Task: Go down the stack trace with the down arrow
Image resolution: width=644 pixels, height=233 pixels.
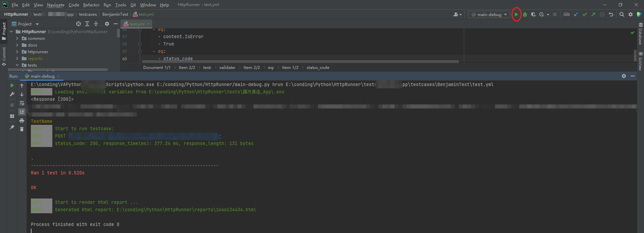Action: point(22,94)
